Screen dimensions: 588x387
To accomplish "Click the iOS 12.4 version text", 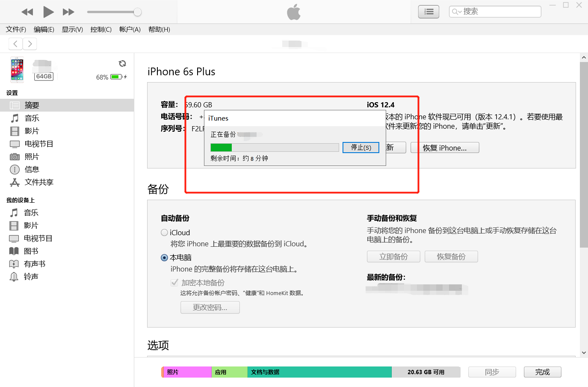I will [381, 105].
